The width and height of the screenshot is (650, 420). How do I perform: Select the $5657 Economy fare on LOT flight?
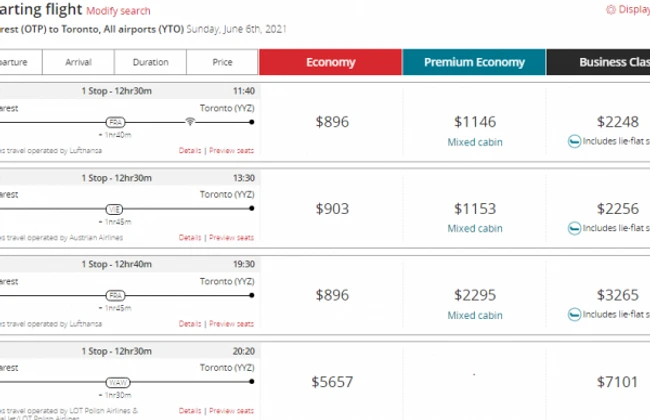click(x=332, y=381)
